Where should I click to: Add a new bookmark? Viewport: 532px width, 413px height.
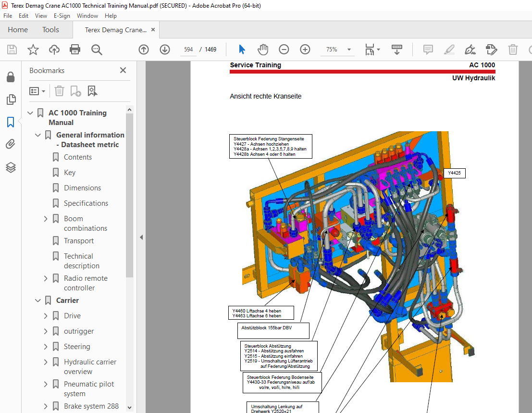pyautogui.click(x=75, y=91)
